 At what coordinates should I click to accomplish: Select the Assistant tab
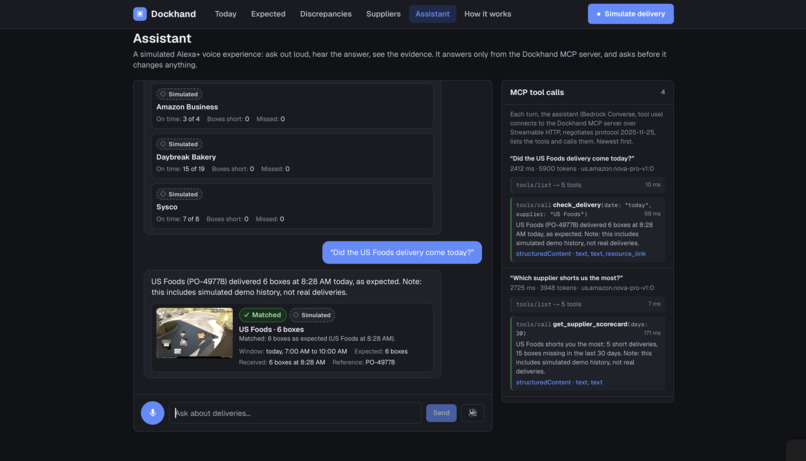coord(432,14)
